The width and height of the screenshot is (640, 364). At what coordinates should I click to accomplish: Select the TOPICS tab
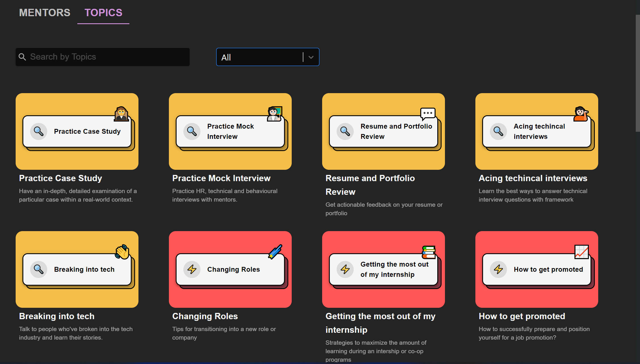pyautogui.click(x=103, y=12)
